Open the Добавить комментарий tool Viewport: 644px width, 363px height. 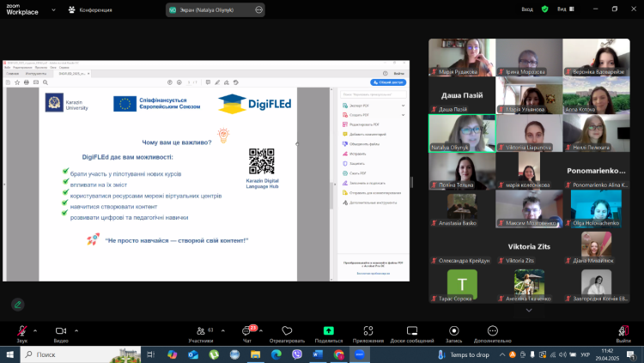[x=364, y=134]
